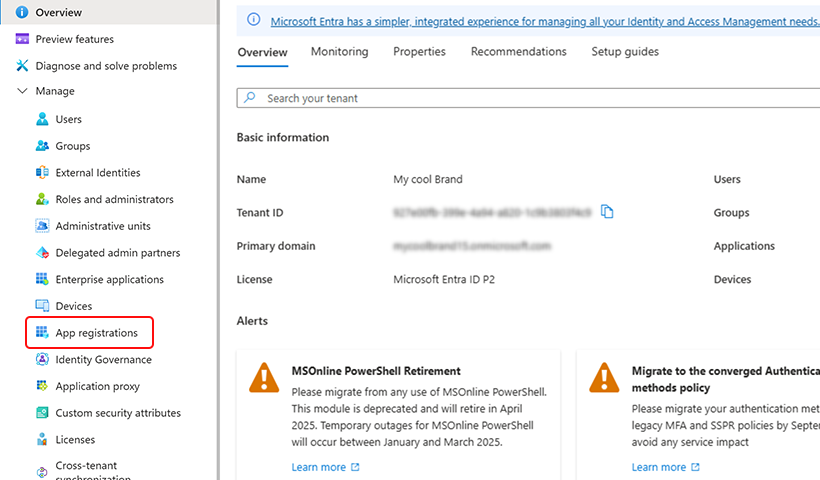The image size is (820, 480).
Task: Click the External Identities icon
Action: (x=42, y=172)
